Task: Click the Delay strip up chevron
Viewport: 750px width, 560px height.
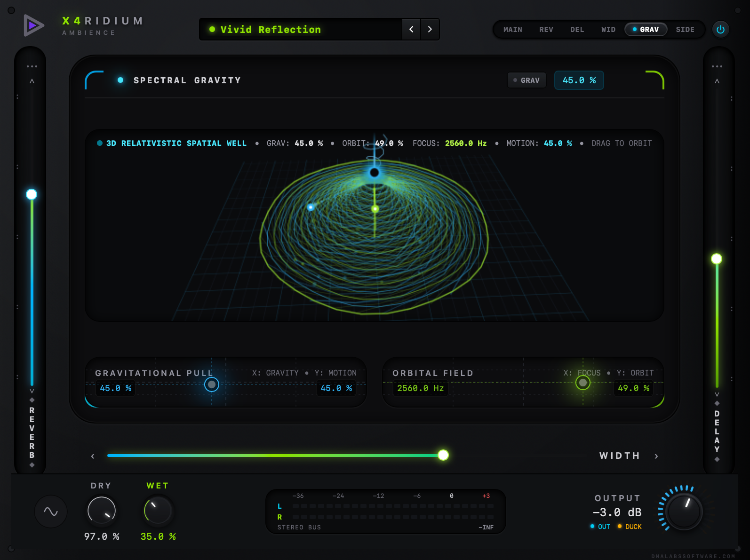Action: (717, 81)
